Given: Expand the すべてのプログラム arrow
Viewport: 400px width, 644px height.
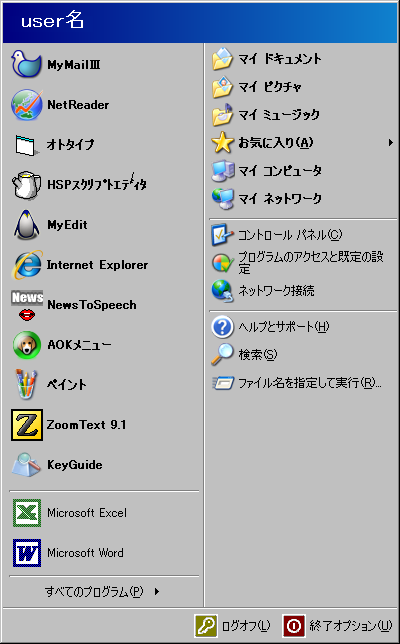Looking at the screenshot, I should (x=157, y=591).
